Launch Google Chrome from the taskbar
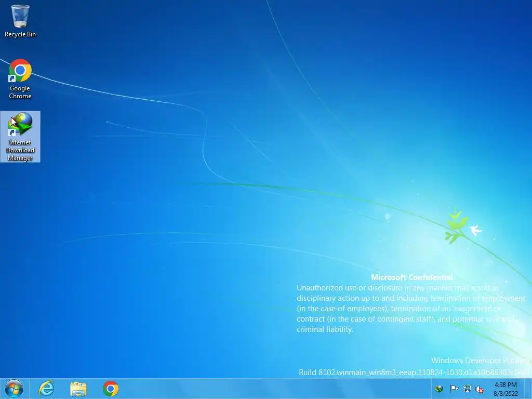Viewport: 532px width, 399px height. tap(111, 389)
